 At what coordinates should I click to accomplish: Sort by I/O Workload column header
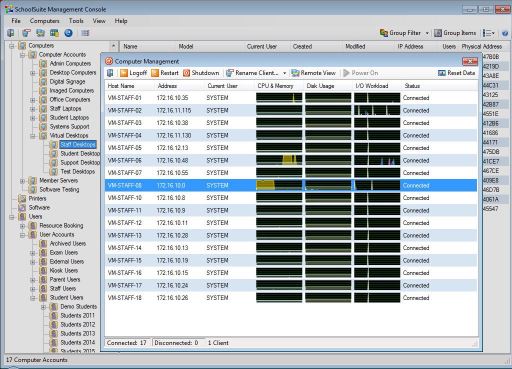377,86
